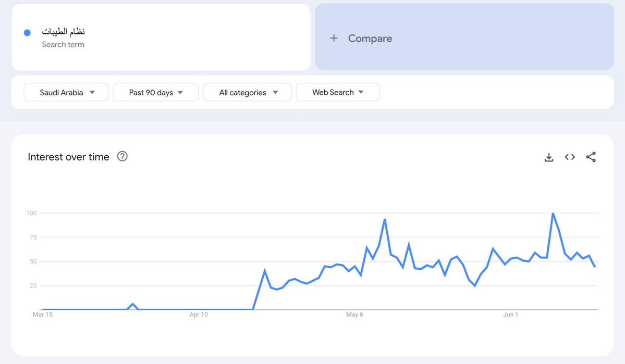Open the Saudi Arabia region dropdown
Screen dimensions: 625x364
pos(66,92)
